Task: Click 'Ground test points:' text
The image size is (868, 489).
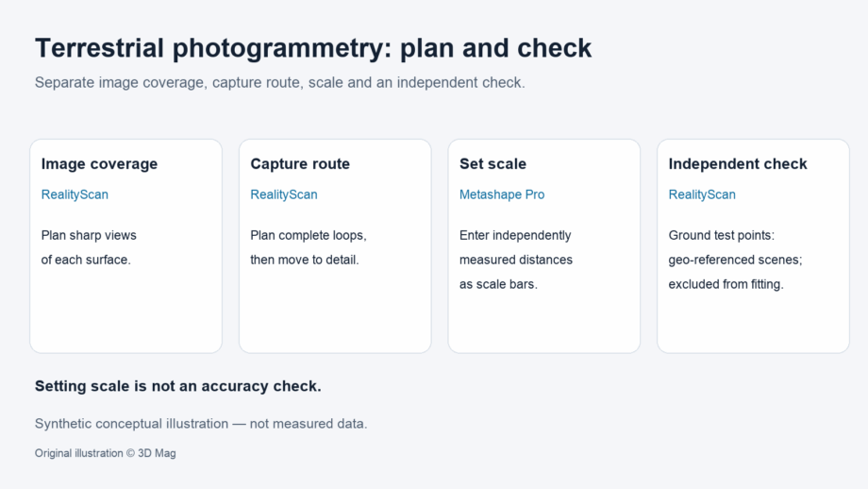Action: click(722, 235)
